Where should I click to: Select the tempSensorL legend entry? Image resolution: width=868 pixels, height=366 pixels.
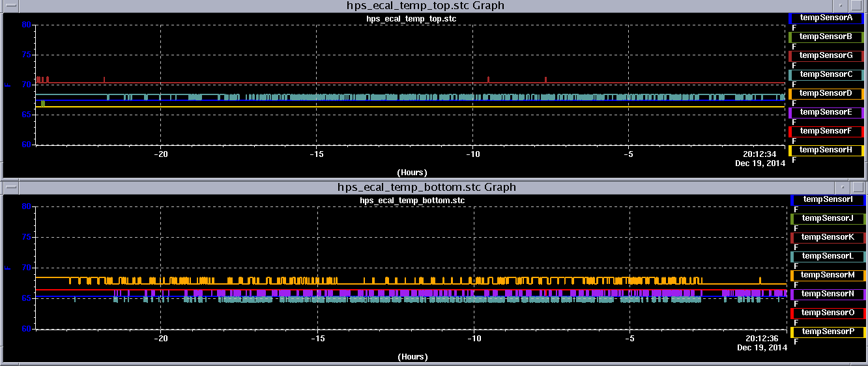[x=828, y=257]
